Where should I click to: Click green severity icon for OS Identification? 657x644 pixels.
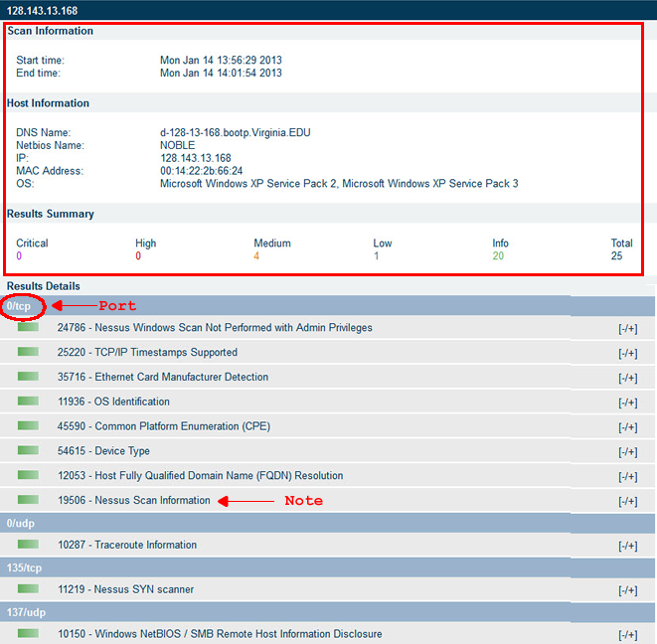pos(28,402)
